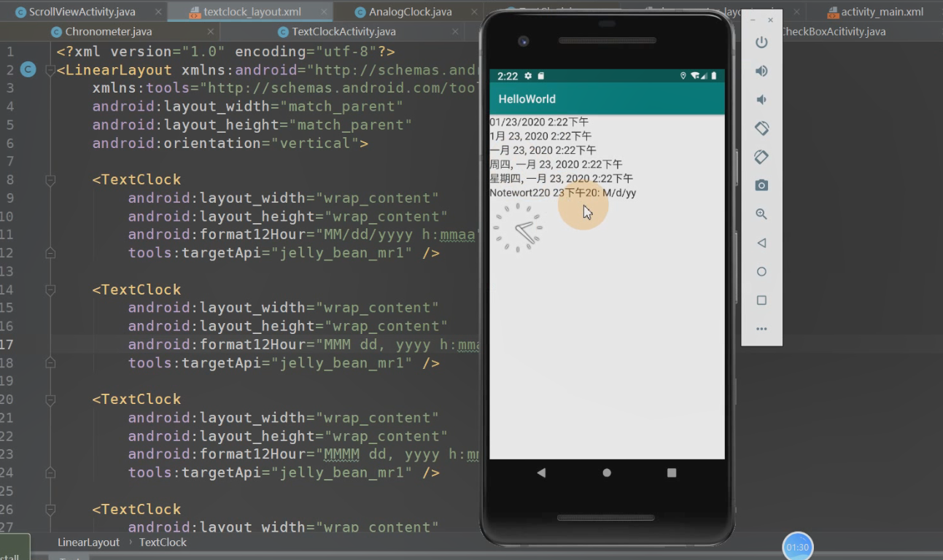
Task: Collapse the fold end marker on line 12
Action: click(x=50, y=253)
